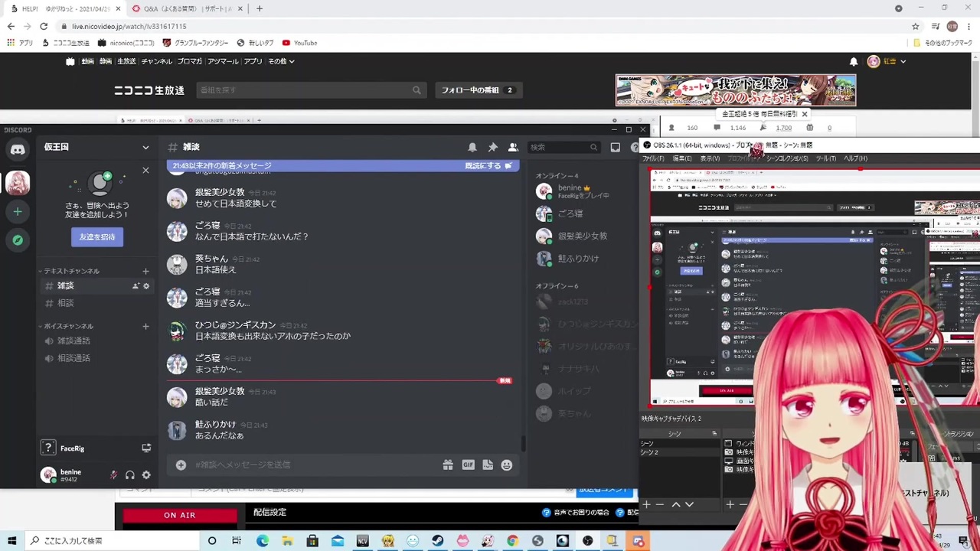Screen dimensions: 980x551
Task: Open notification settings bell in Discord channel header
Action: [x=472, y=147]
